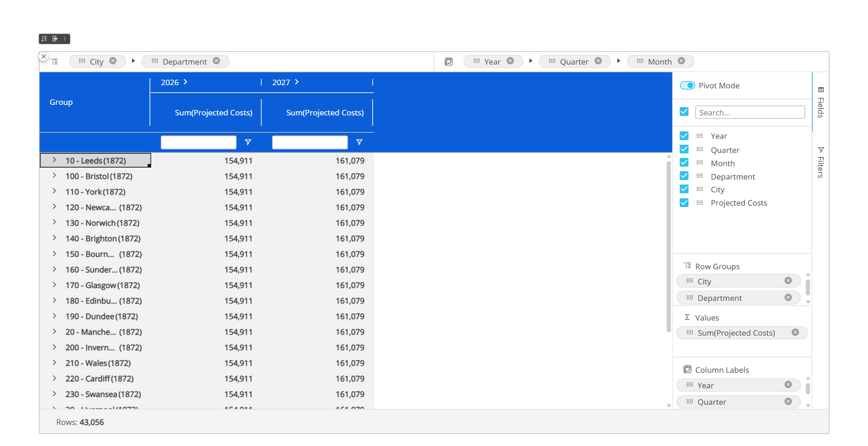Viewport: 868px width, 446px height.
Task: Click the fields Search box
Action: click(x=750, y=112)
